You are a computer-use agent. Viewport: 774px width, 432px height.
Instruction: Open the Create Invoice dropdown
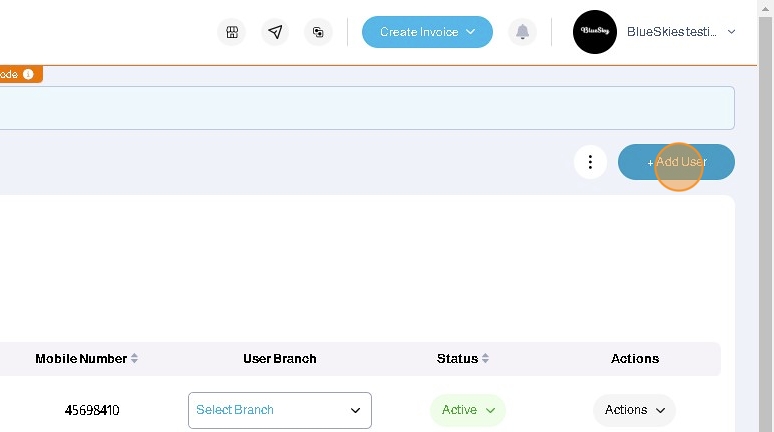[x=427, y=32]
